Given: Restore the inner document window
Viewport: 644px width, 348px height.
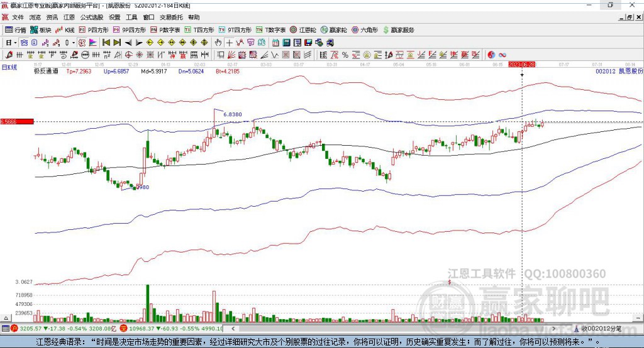Looking at the screenshot, I should pos(629,17).
